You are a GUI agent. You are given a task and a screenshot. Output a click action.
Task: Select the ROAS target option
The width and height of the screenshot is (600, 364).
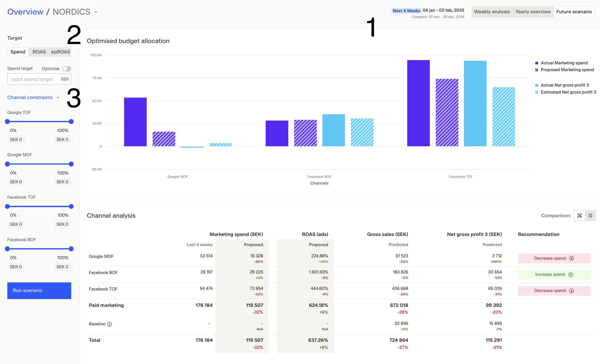(x=39, y=52)
